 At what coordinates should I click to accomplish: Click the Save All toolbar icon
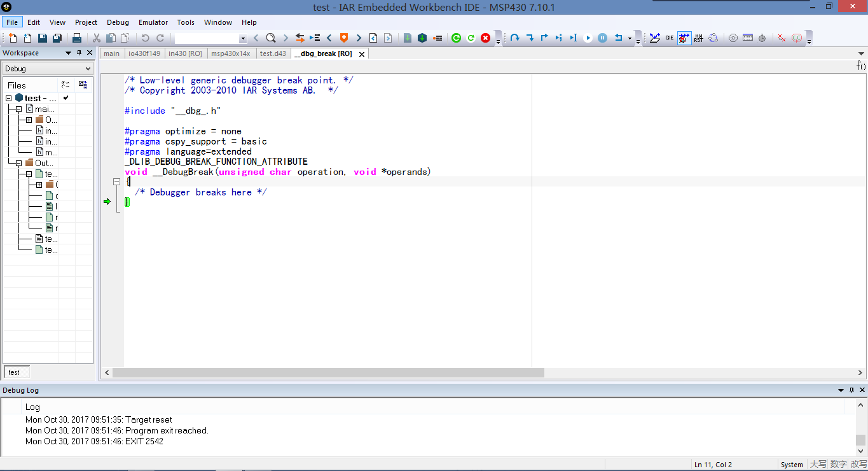coord(57,38)
